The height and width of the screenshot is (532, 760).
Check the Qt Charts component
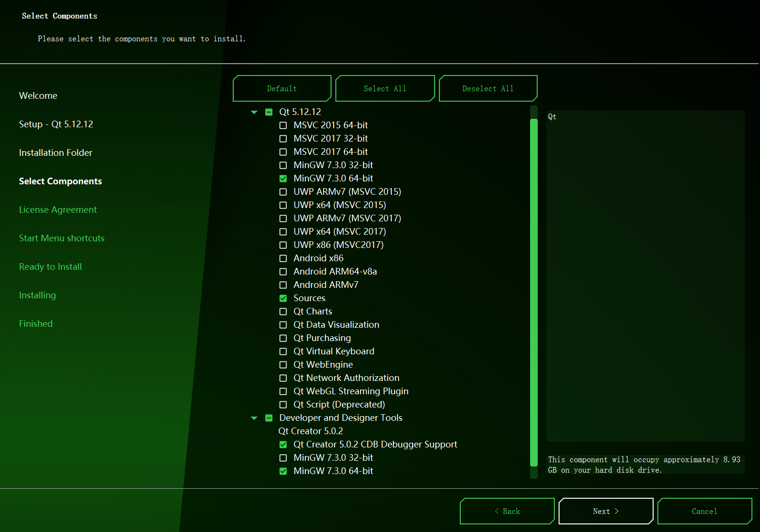click(283, 312)
